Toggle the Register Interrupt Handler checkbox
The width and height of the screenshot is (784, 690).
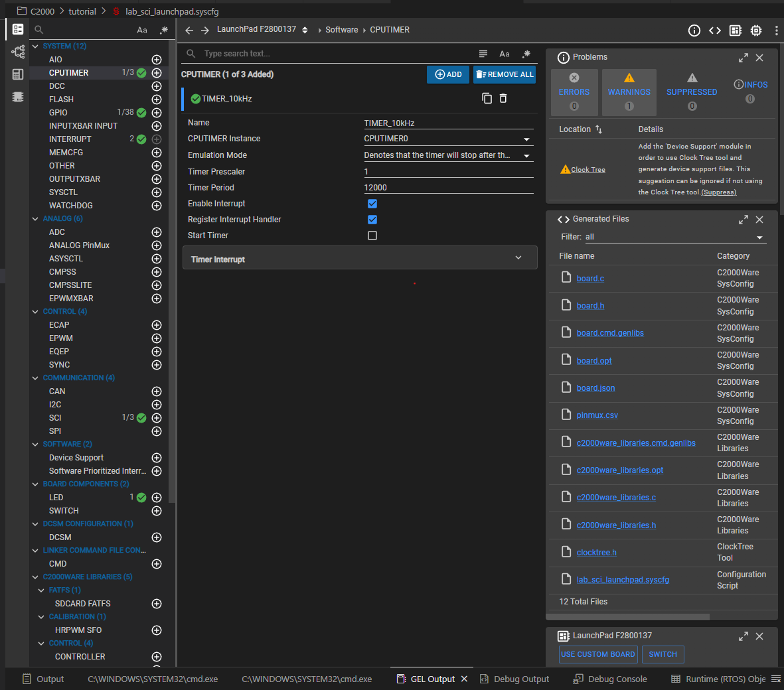pyautogui.click(x=372, y=220)
